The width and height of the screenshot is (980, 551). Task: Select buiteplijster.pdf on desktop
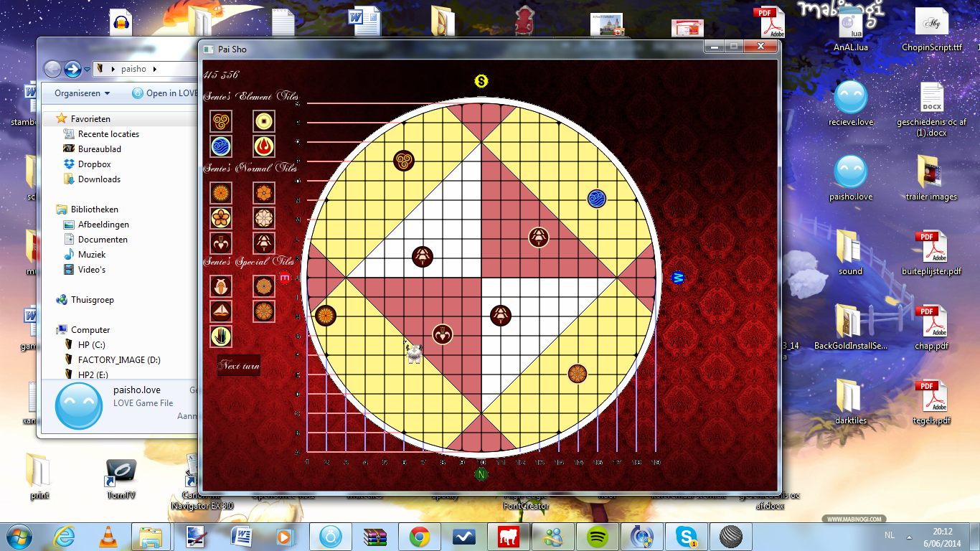(932, 253)
